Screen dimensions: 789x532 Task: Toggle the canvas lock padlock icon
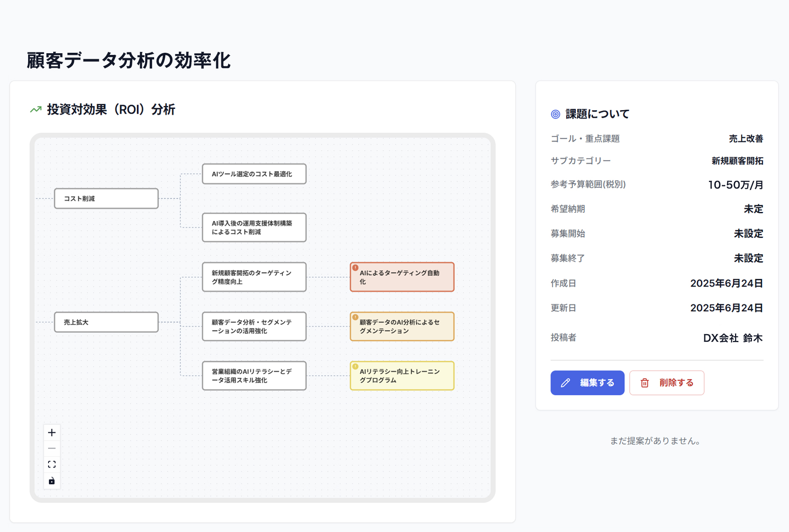point(52,480)
